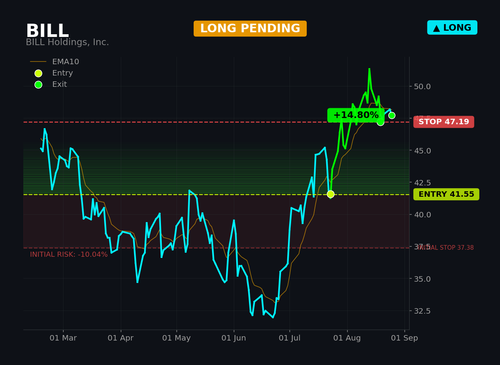Viewport: 500px width, 365px height.
Task: Click the +14.80% gain label
Action: 356,115
